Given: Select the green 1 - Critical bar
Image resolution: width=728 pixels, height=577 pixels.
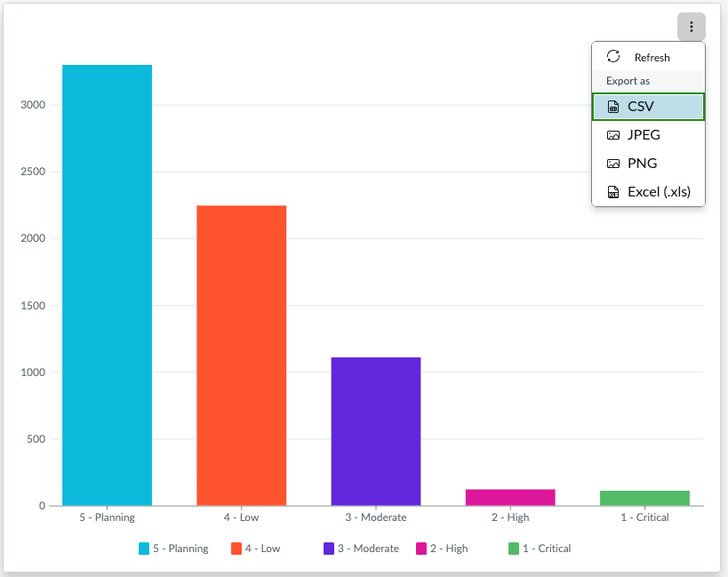Looking at the screenshot, I should 645,498.
